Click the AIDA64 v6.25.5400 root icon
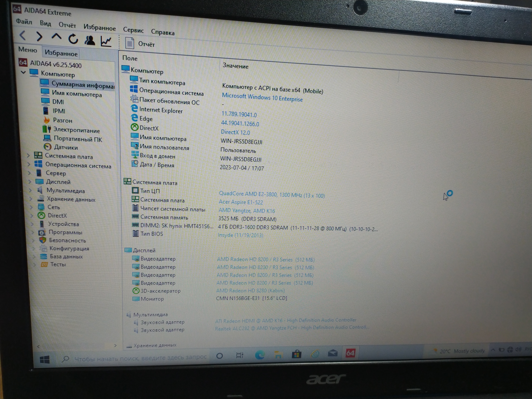The width and height of the screenshot is (532, 399). [x=23, y=62]
